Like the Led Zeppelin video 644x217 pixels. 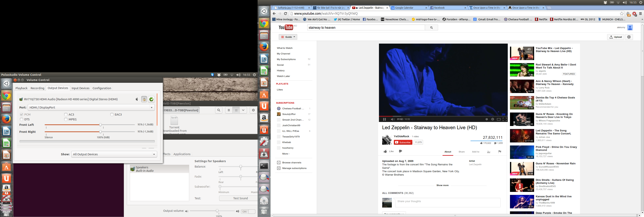(389, 151)
